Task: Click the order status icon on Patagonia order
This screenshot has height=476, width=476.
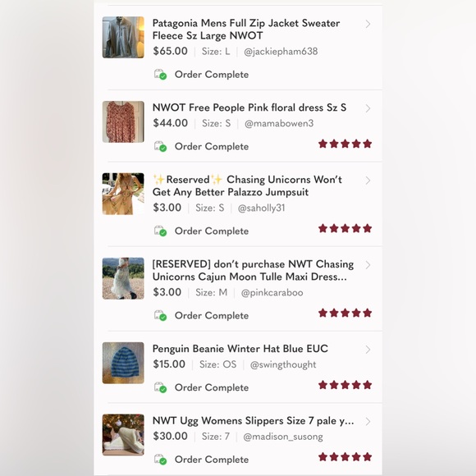Action: pyautogui.click(x=160, y=75)
